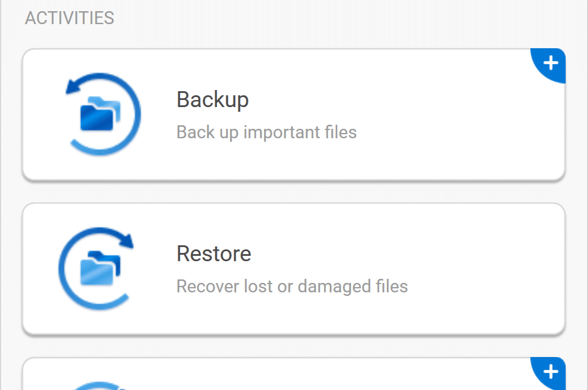588x390 pixels.
Task: Click the partially visible icon on the third card
Action: click(99, 385)
